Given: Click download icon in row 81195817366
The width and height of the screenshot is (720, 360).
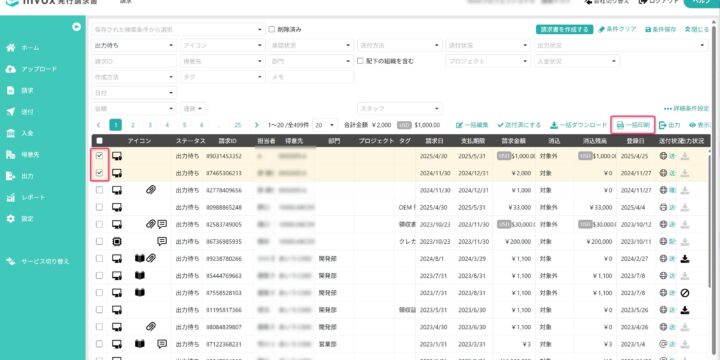Looking at the screenshot, I should pyautogui.click(x=685, y=310).
